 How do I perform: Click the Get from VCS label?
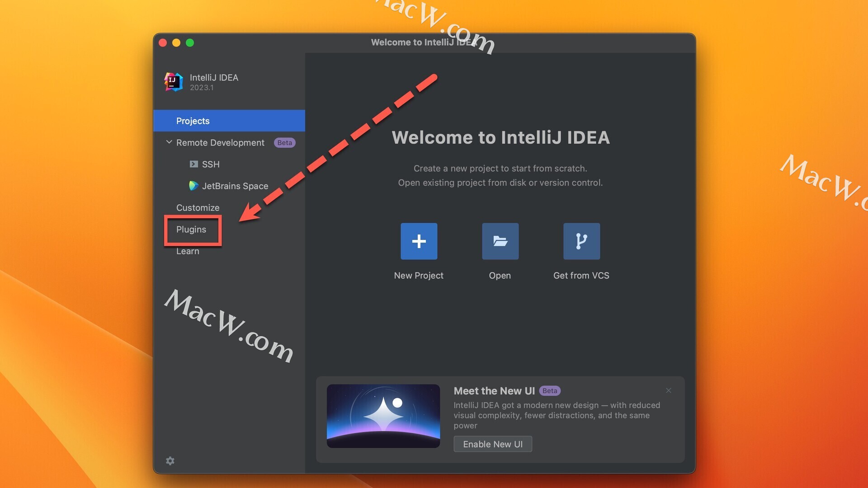(581, 275)
